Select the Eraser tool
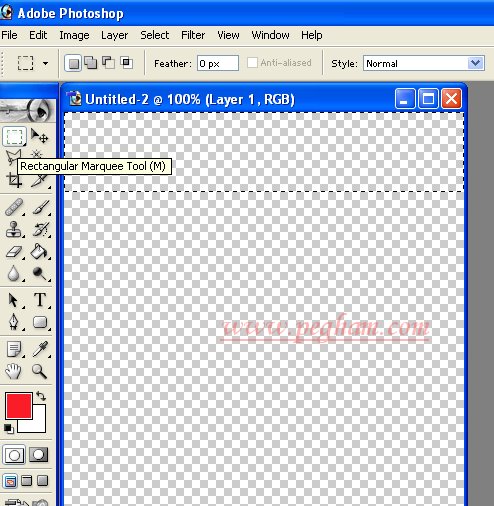This screenshot has height=506, width=494. pyautogui.click(x=14, y=252)
